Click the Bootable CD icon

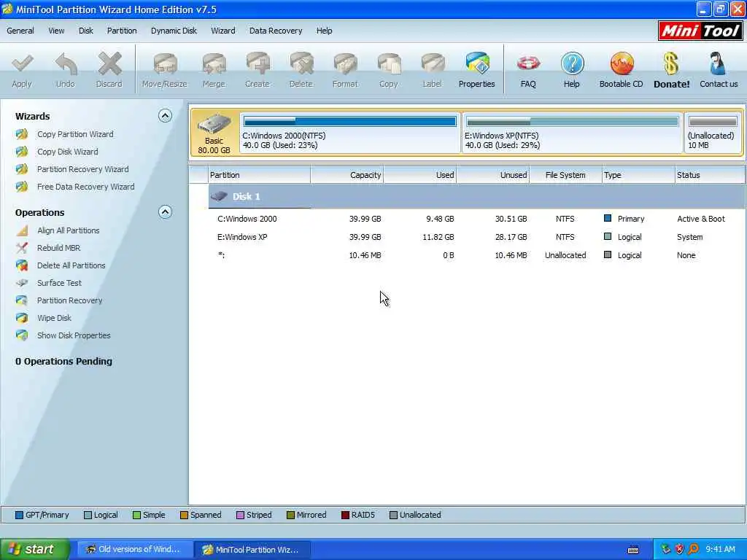point(622,63)
